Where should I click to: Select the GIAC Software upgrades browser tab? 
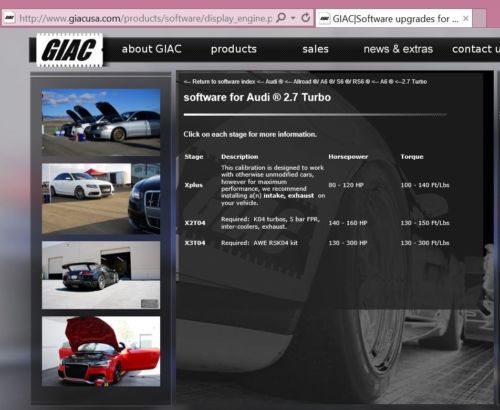(x=394, y=18)
